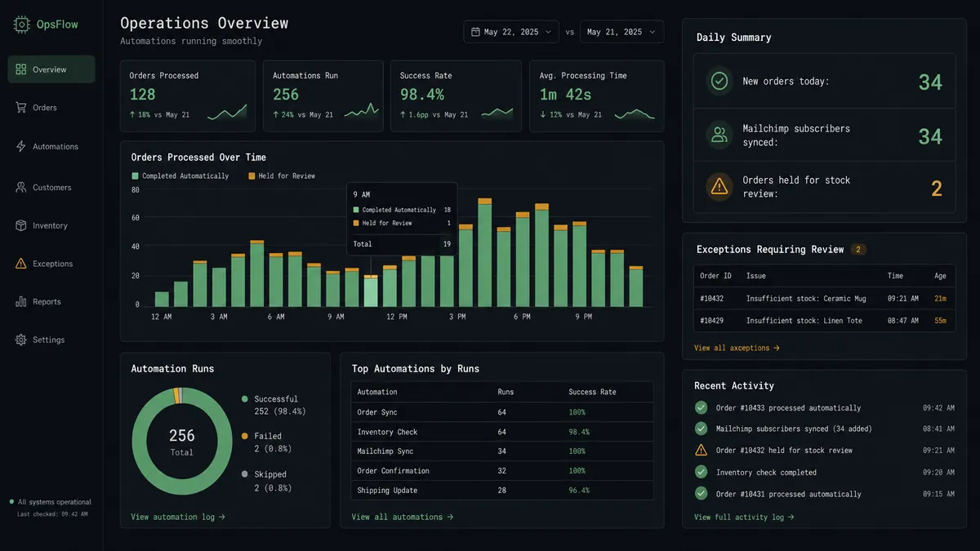Click the OpsFlow logo icon
This screenshot has width=980, height=551.
tap(21, 24)
